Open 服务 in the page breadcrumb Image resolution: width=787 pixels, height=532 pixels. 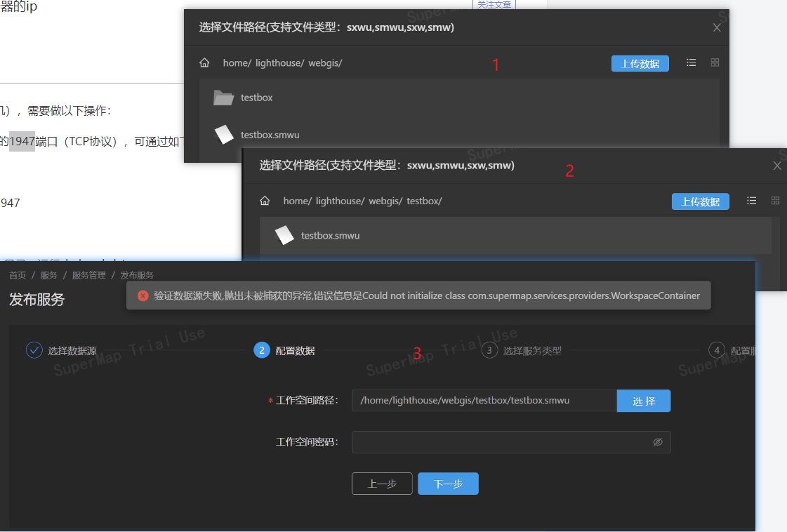(48, 275)
